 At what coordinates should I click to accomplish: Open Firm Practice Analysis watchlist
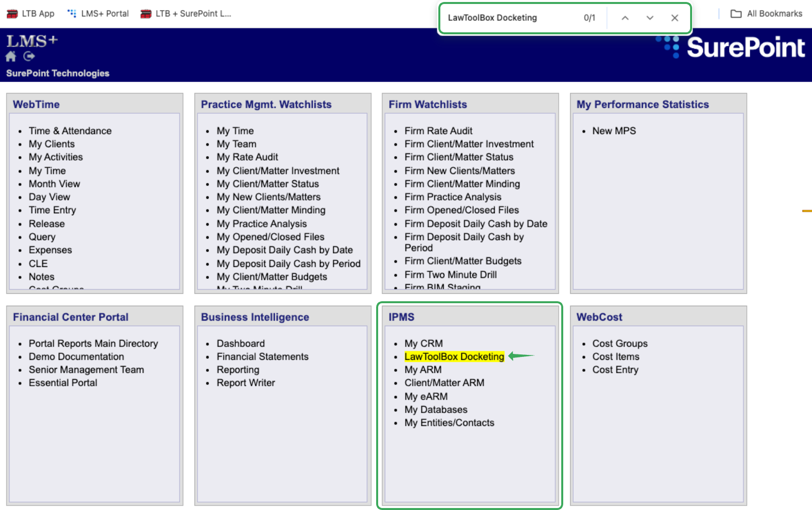453,197
